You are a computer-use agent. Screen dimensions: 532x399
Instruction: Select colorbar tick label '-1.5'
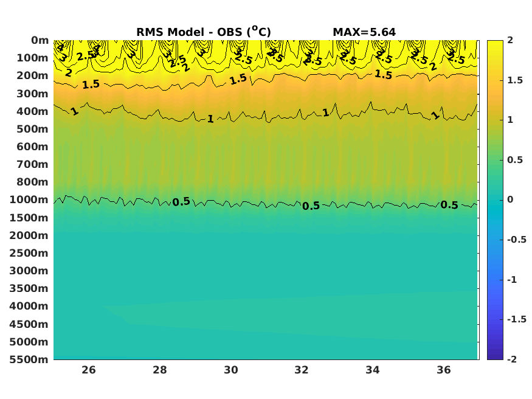[517, 319]
